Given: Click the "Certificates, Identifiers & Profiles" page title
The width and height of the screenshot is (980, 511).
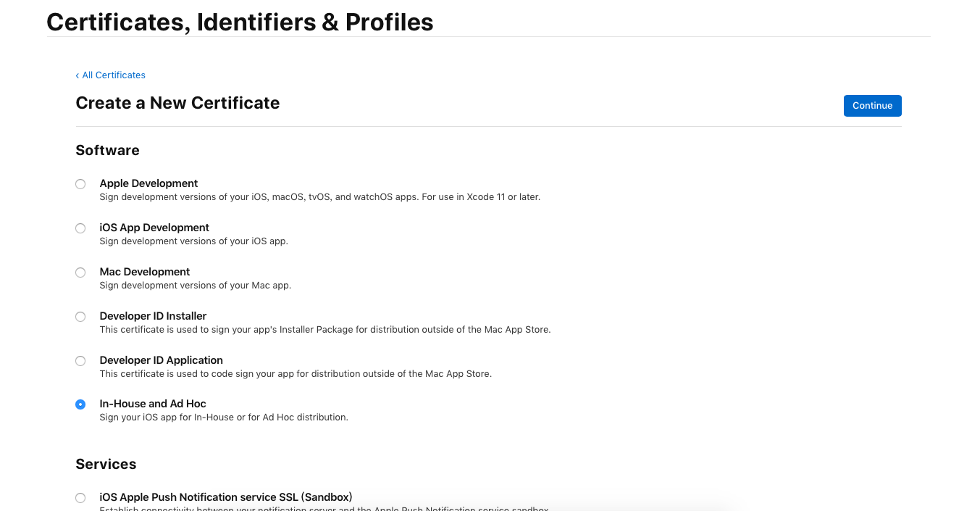Looking at the screenshot, I should tap(240, 22).
